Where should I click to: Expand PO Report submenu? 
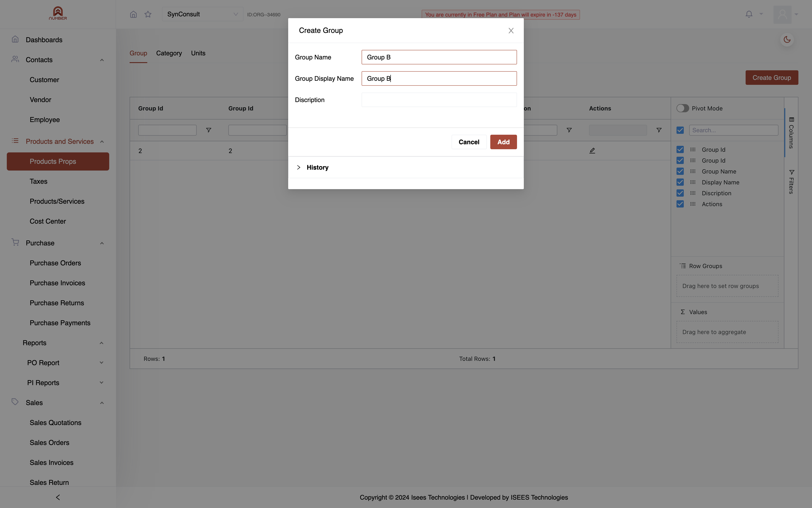[101, 363]
